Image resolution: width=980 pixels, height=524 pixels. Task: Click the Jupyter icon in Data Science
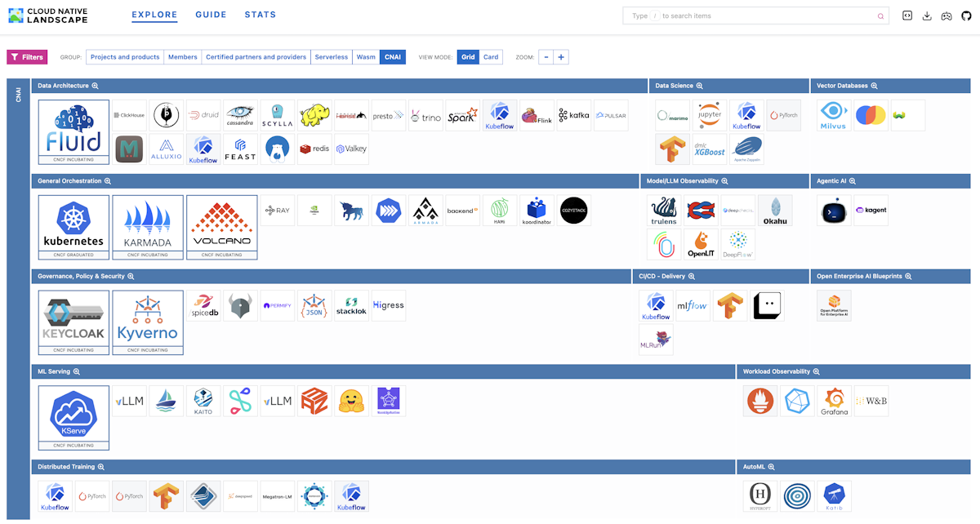click(709, 115)
